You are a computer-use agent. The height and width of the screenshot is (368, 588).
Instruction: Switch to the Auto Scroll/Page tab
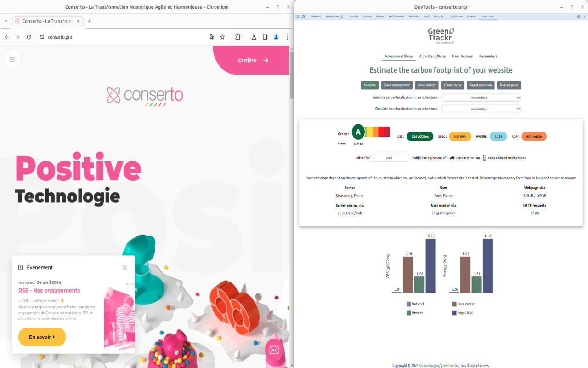tap(432, 56)
